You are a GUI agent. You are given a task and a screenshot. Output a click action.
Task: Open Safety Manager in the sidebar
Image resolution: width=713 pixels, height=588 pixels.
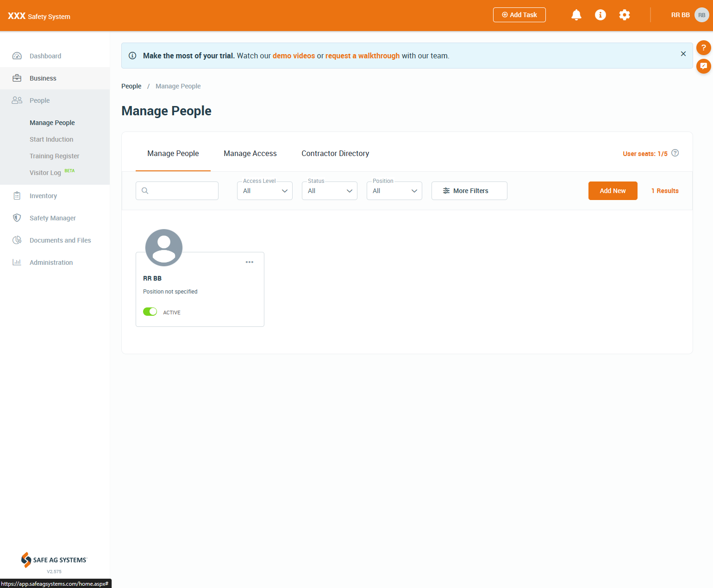(52, 218)
